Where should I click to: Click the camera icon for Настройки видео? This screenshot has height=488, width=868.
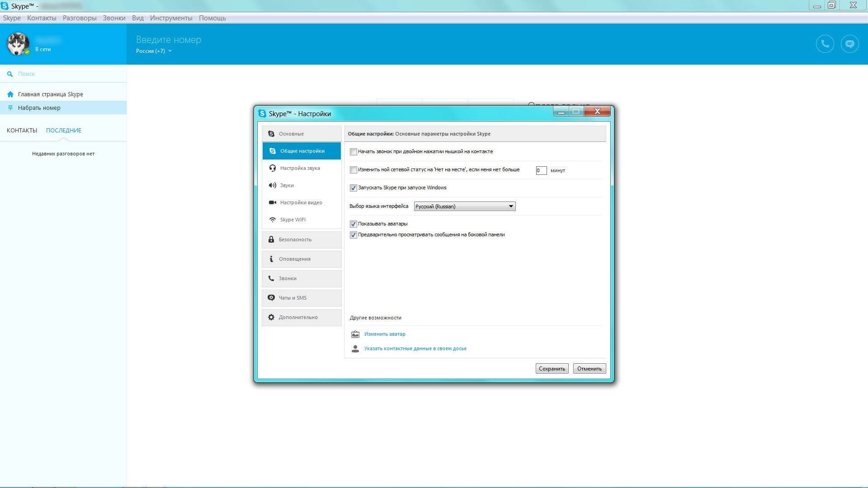point(273,202)
